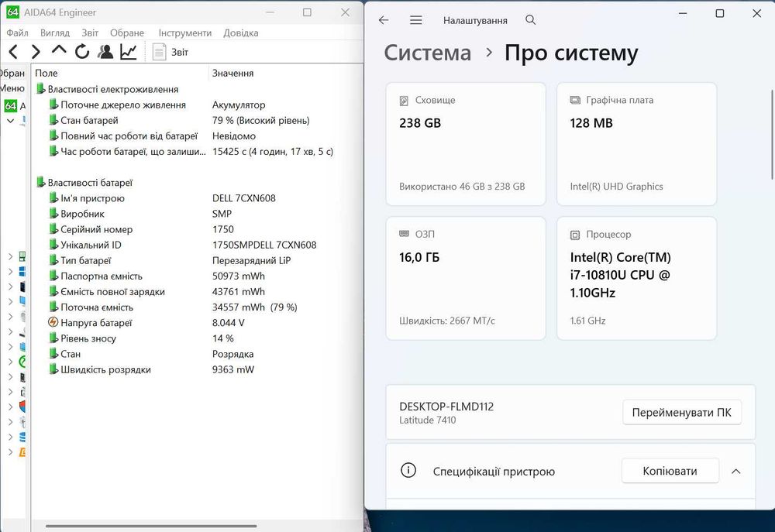Open the Інструменти menu
775x532 pixels.
pos(185,33)
